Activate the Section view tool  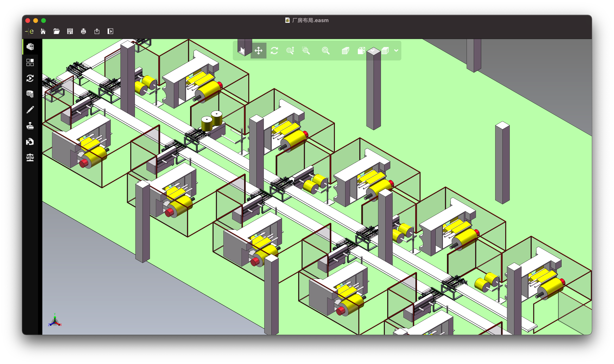(30, 94)
